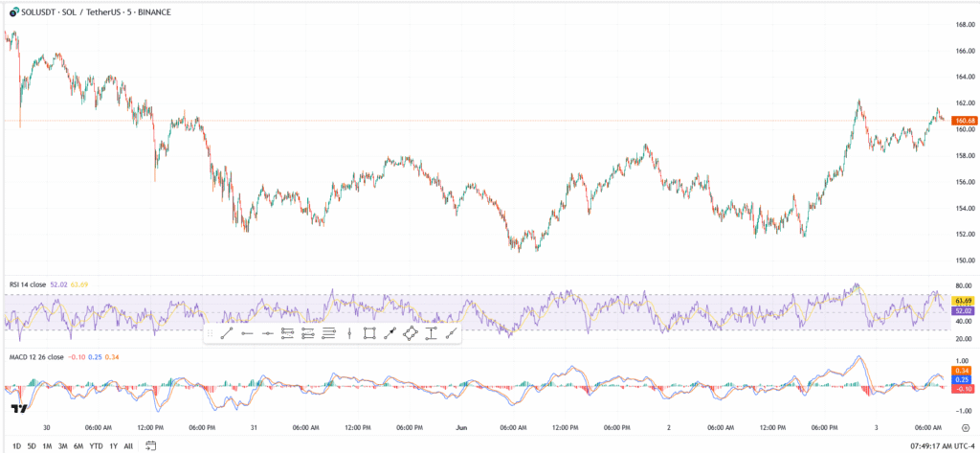Choose the Vertical Line drawing tool
The width and height of the screenshot is (980, 453).
349,333
